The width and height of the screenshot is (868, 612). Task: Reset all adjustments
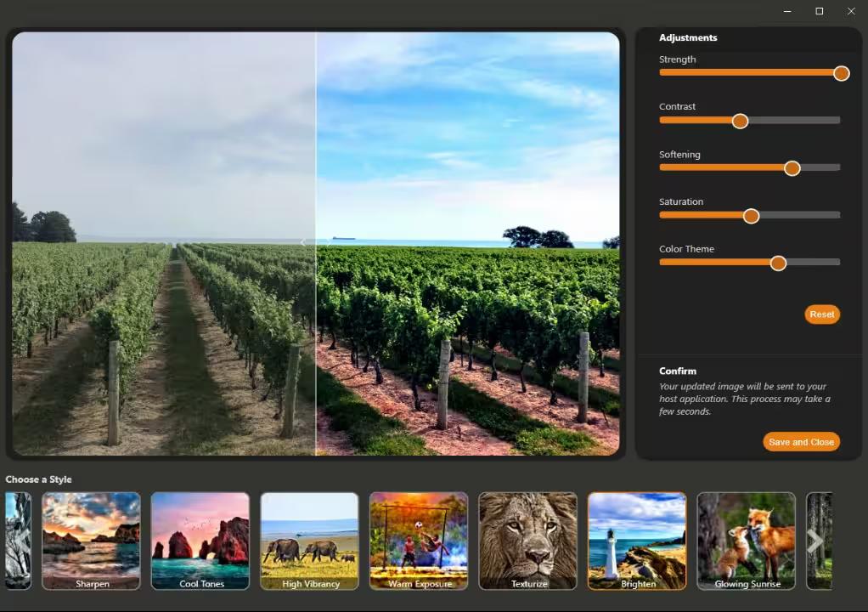coord(821,314)
